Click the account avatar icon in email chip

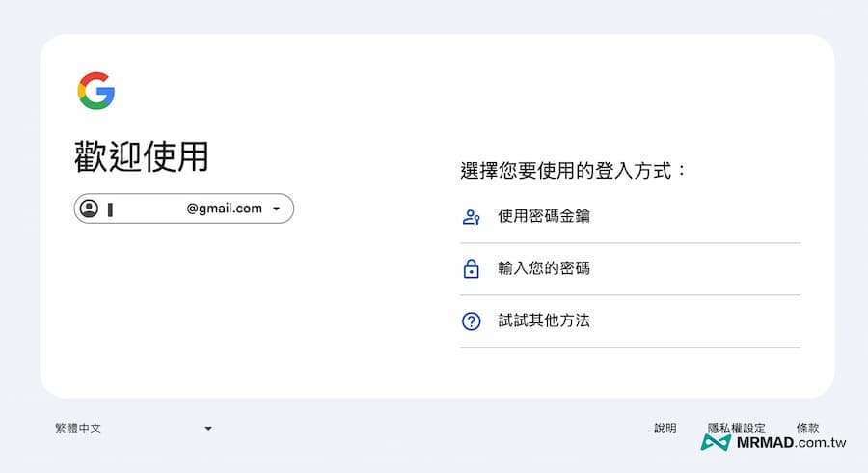coord(89,209)
